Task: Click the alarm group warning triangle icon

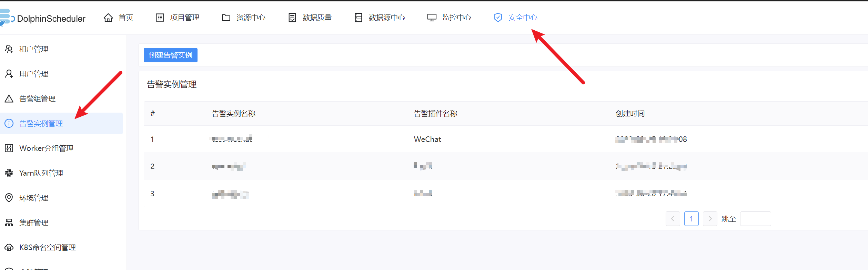Action: point(9,99)
